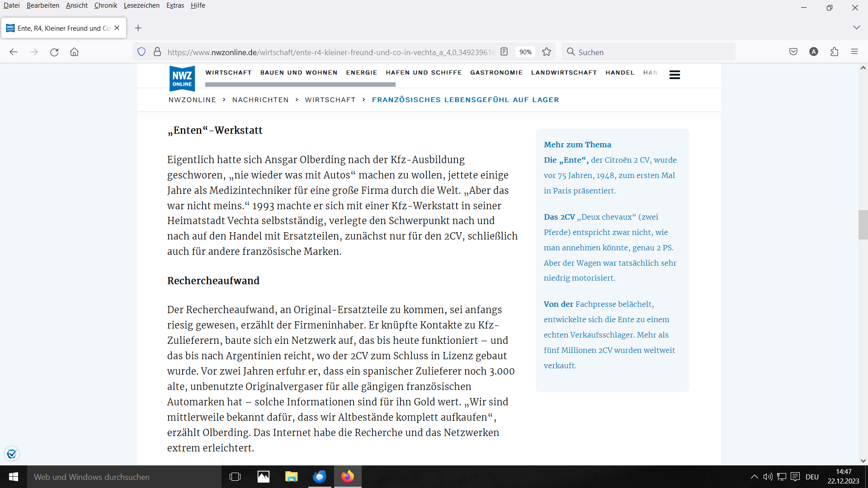Click the reload page icon

(x=54, y=52)
